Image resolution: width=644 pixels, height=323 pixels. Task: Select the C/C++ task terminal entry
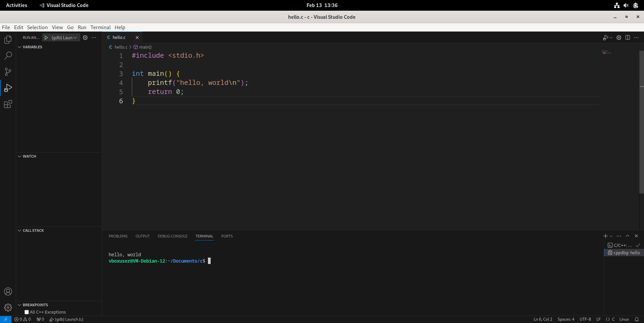pos(624,245)
